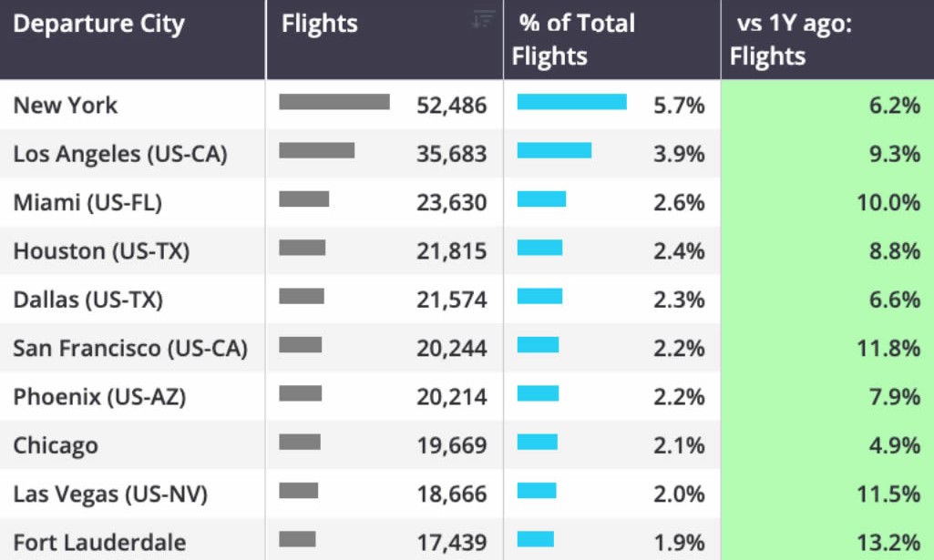Image resolution: width=934 pixels, height=560 pixels.
Task: Click the gray flights bar for New York
Action: pos(334,102)
